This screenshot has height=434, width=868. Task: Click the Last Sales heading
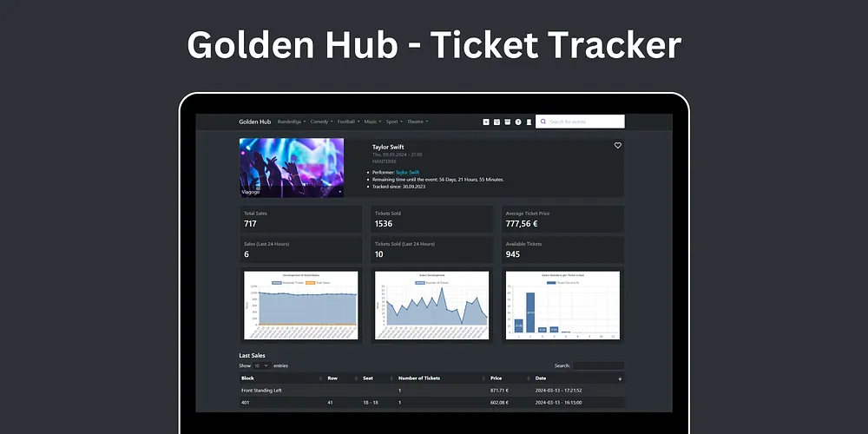point(252,355)
